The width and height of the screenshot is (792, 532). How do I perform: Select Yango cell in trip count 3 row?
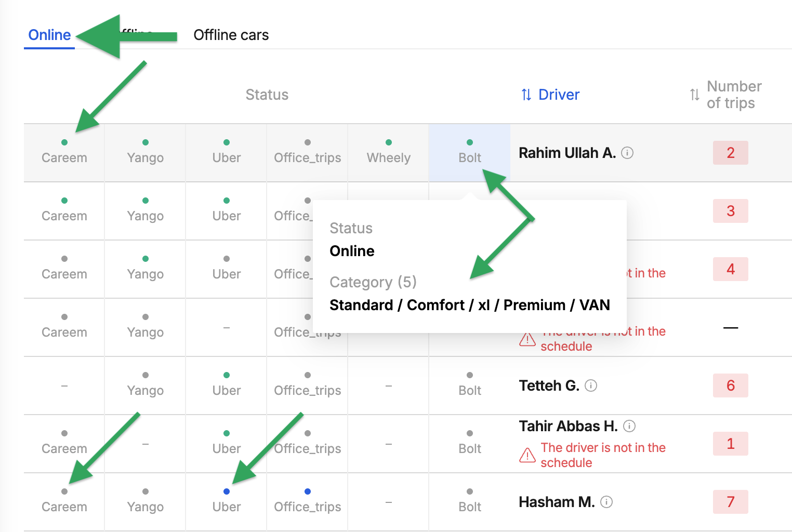[x=146, y=211]
